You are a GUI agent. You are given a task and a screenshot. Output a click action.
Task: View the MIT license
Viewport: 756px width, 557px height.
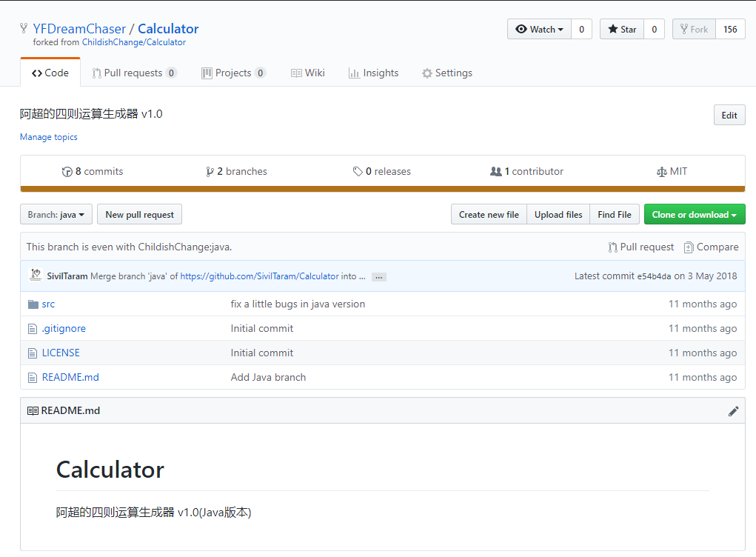(672, 172)
